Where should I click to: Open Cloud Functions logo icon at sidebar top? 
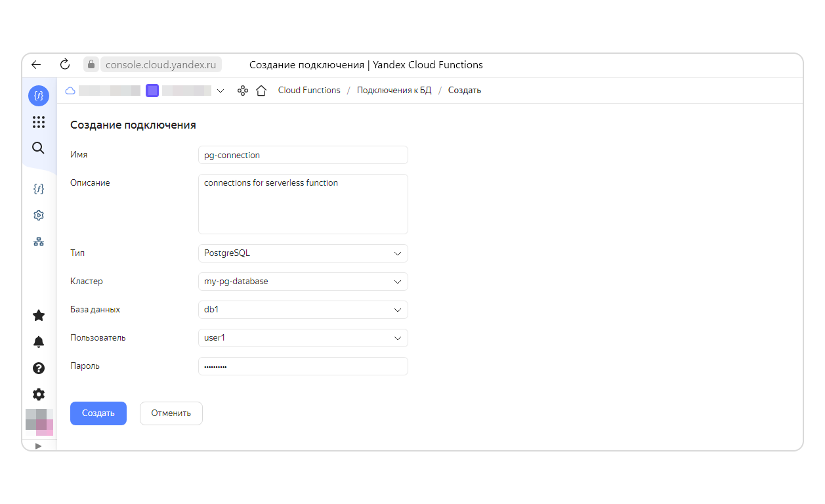point(39,96)
